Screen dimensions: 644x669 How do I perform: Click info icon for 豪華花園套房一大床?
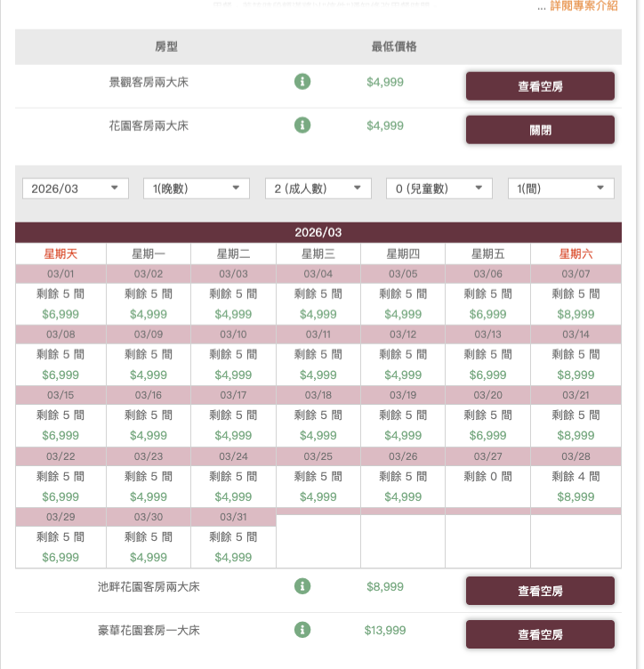click(x=302, y=630)
